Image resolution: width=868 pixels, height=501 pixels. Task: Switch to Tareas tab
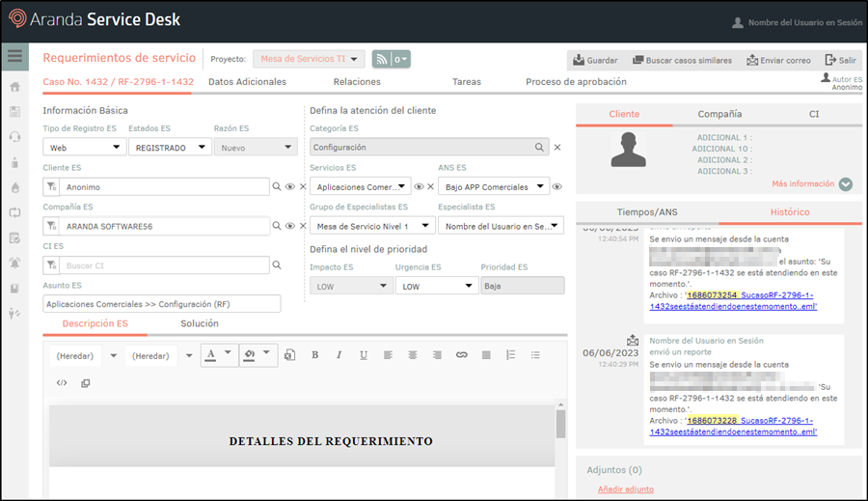pyautogui.click(x=467, y=81)
